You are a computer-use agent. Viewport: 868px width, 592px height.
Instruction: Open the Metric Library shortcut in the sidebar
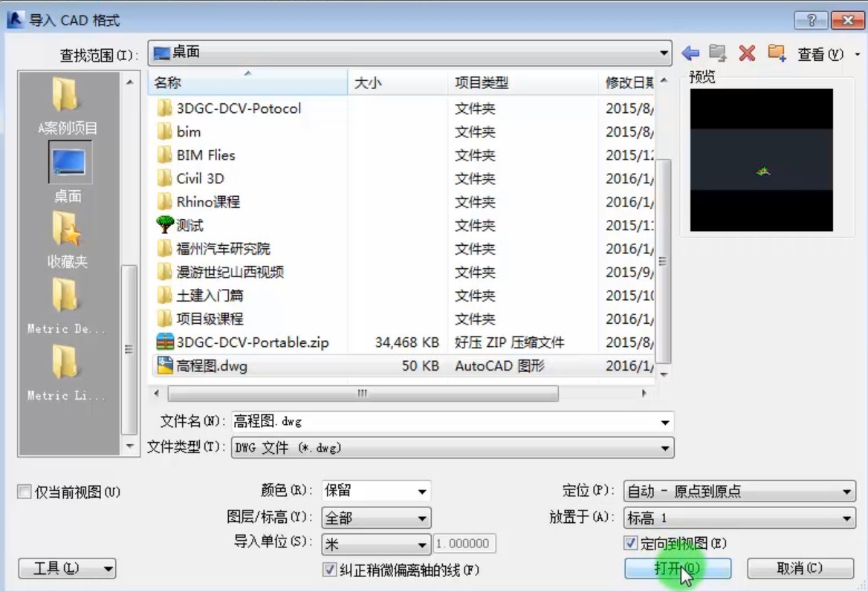65,372
